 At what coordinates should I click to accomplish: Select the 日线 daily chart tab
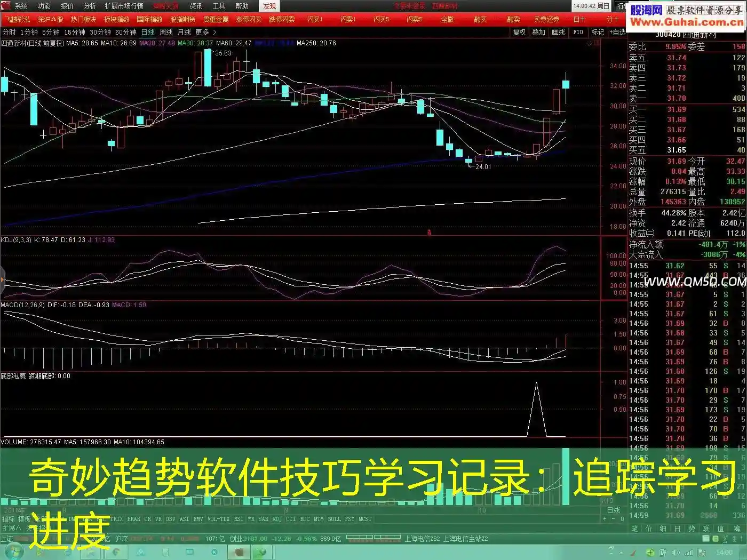[148, 33]
